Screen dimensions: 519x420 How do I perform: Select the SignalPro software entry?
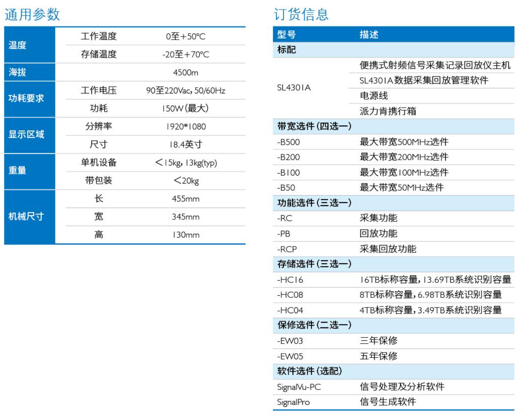pos(293,402)
